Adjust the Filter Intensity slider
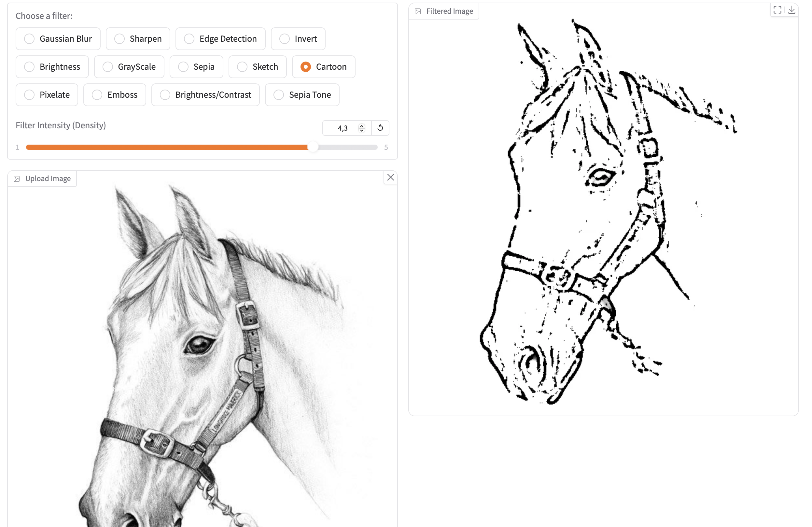Screen dimensions: 812x527 point(313,147)
